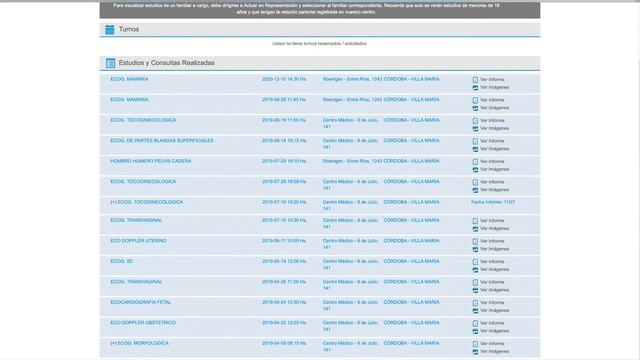Open images icon for ECOG. MORFOLOGICA
The width and height of the screenshot is (640, 360).
(x=475, y=351)
